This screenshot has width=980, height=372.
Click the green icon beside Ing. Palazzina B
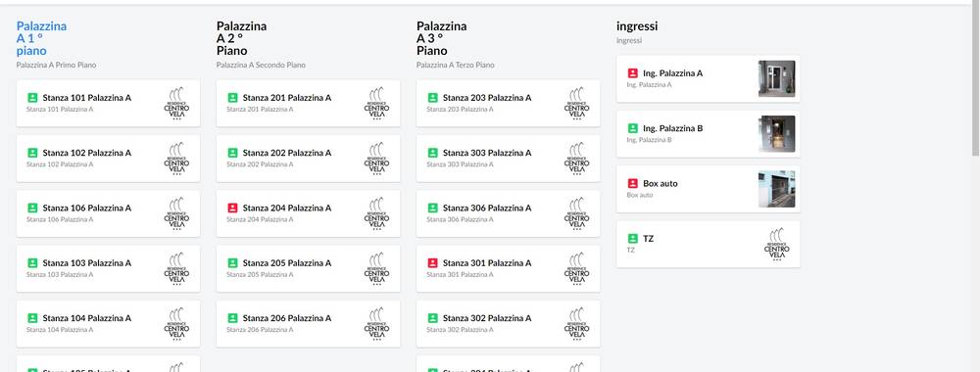pos(632,128)
